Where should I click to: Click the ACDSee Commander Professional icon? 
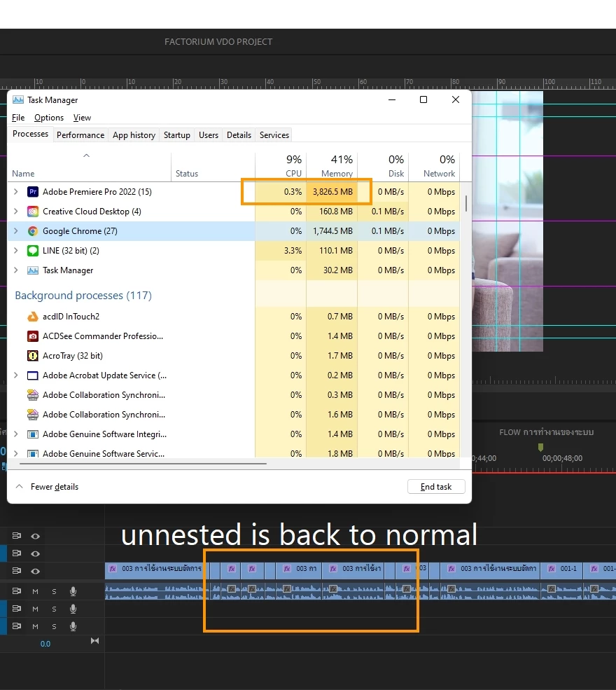tap(32, 336)
